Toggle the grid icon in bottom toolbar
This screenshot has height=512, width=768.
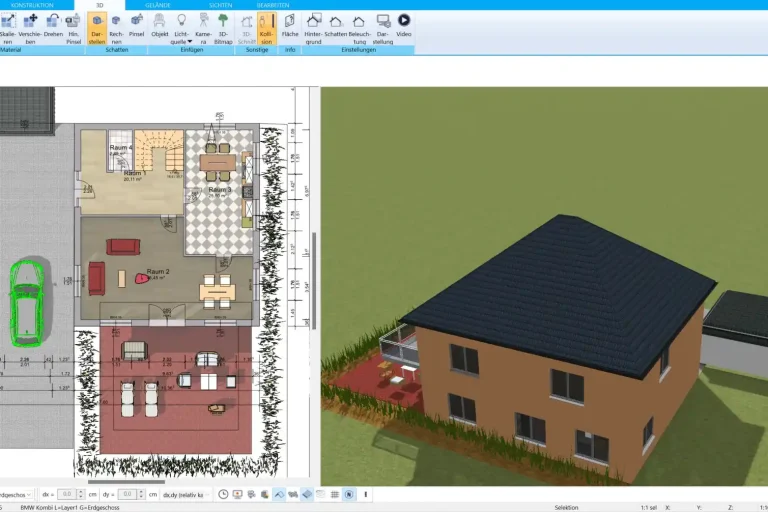coord(335,494)
